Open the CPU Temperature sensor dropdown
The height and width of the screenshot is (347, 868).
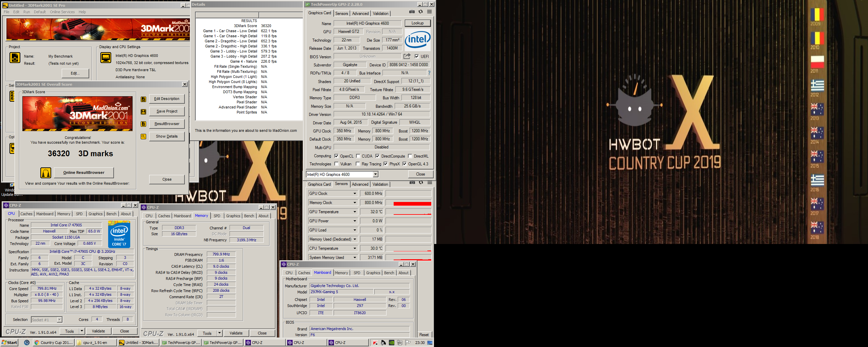[x=355, y=248]
